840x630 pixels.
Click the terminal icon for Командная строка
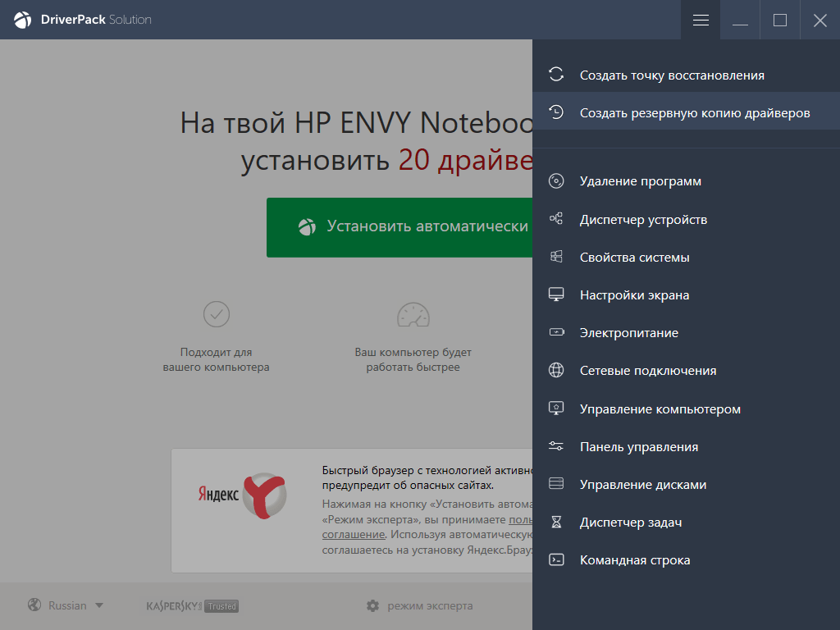[x=556, y=559]
